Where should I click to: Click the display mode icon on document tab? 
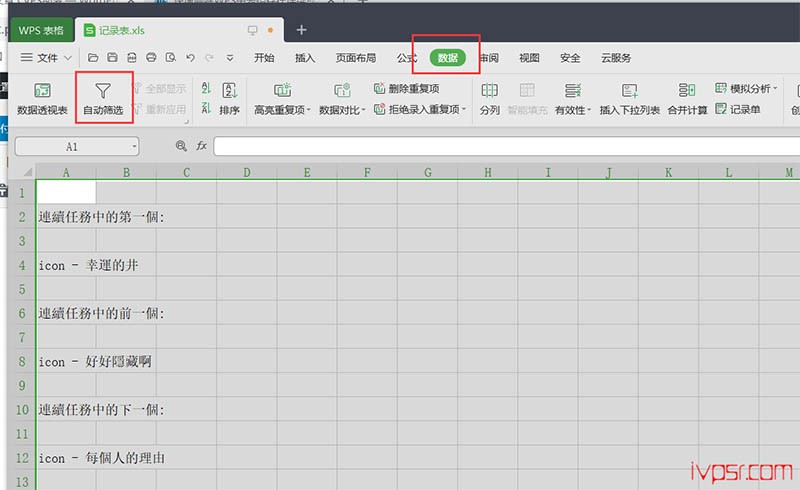pos(253,30)
